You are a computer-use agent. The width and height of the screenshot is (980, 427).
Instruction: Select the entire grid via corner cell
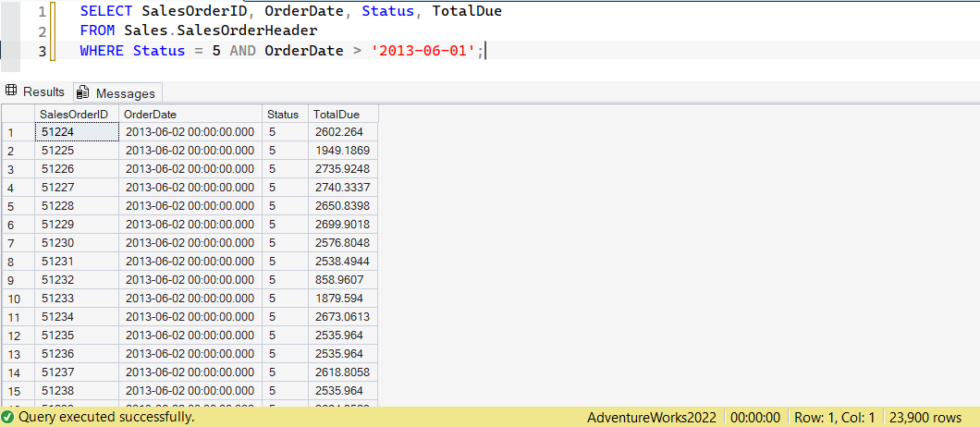click(x=18, y=115)
